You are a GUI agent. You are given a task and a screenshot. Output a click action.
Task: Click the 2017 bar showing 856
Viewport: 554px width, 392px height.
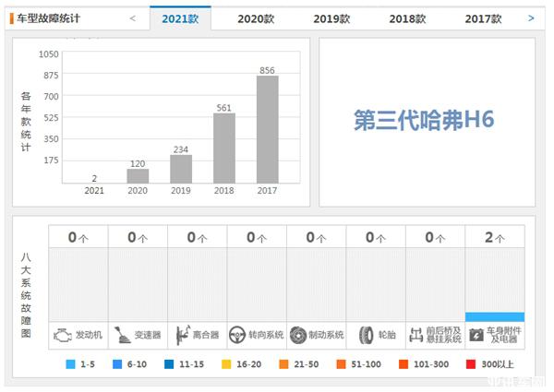pyautogui.click(x=267, y=129)
